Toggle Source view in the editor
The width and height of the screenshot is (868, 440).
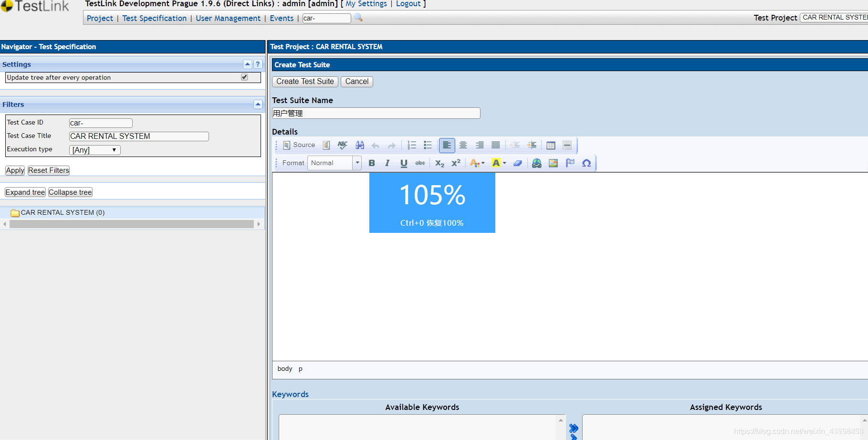click(x=299, y=145)
